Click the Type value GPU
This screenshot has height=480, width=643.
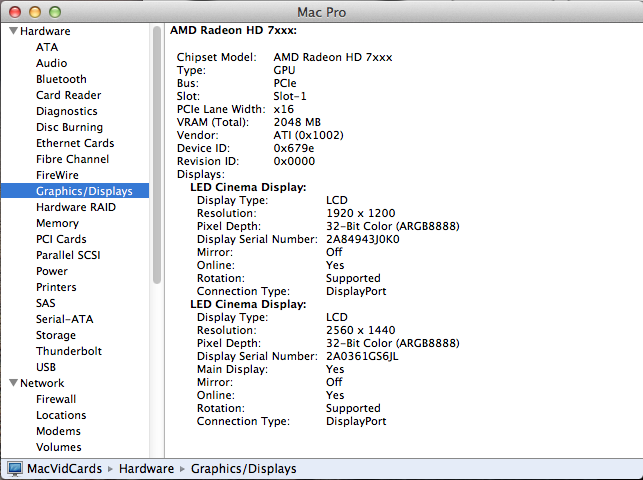284,70
